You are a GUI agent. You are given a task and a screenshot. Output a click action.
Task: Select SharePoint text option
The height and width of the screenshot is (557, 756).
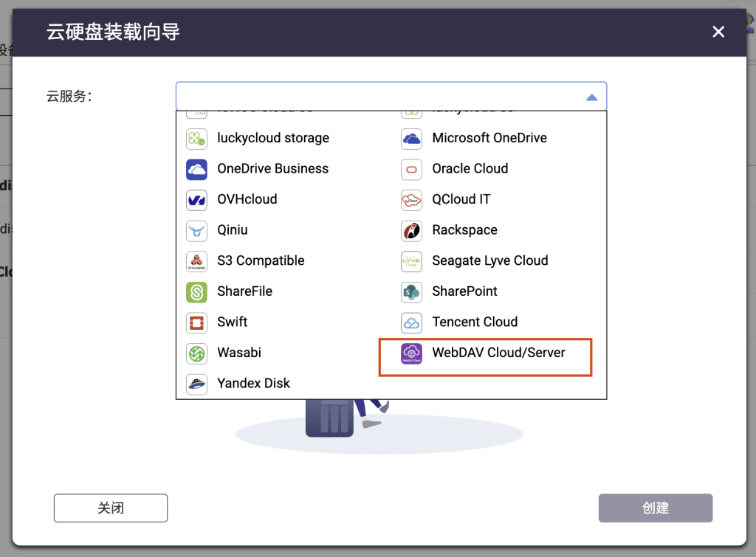point(465,291)
